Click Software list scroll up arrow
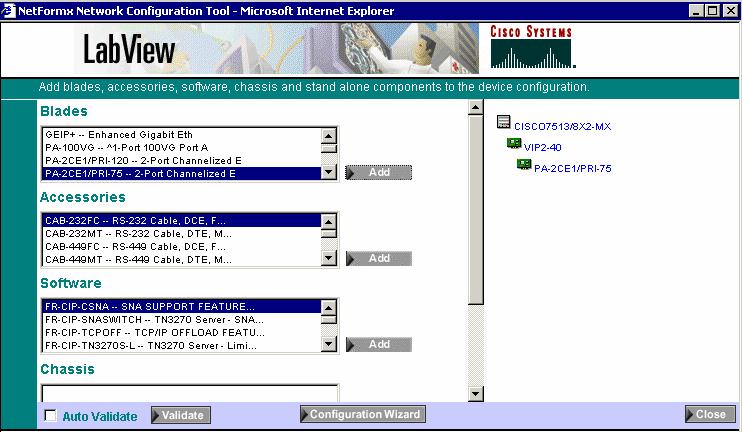This screenshot has height=432, width=742. [329, 308]
